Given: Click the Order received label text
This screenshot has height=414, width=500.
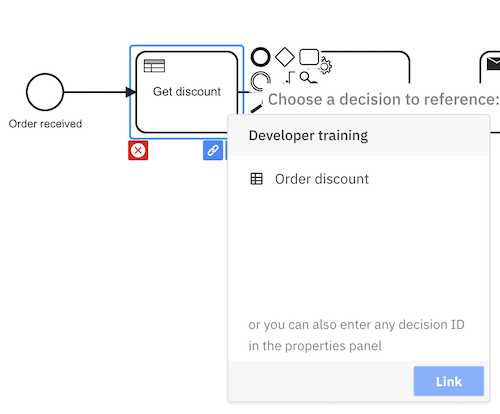Looking at the screenshot, I should click(x=45, y=124).
